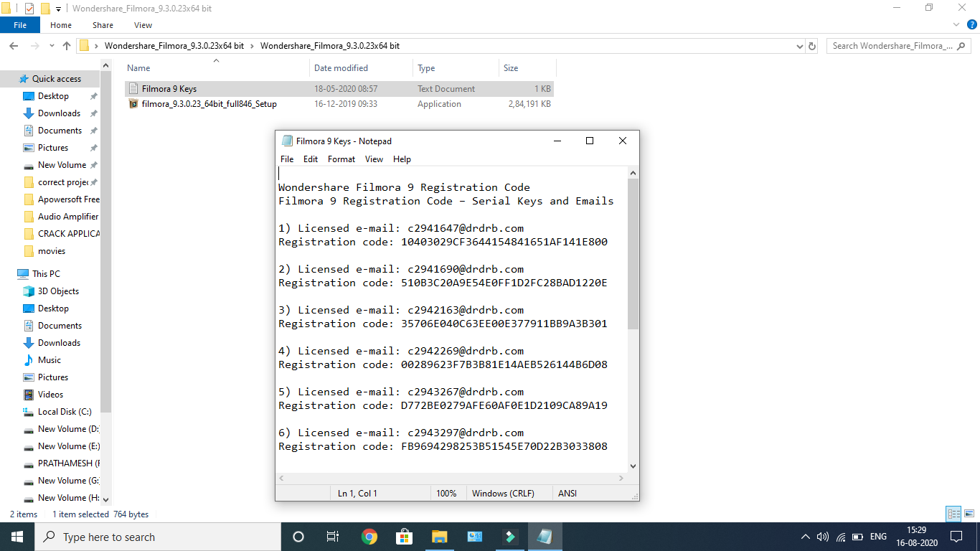This screenshot has width=980, height=551.
Task: Click the network icon in system tray
Action: (x=839, y=536)
